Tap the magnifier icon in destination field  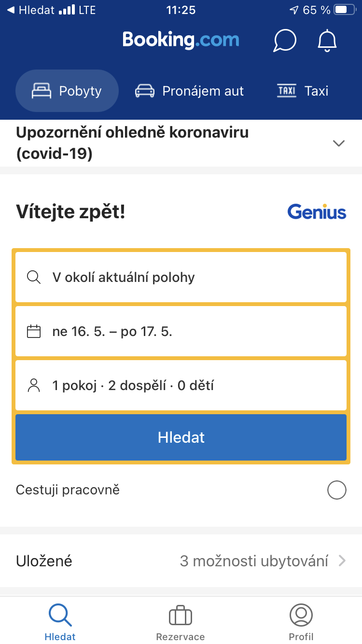tap(34, 278)
